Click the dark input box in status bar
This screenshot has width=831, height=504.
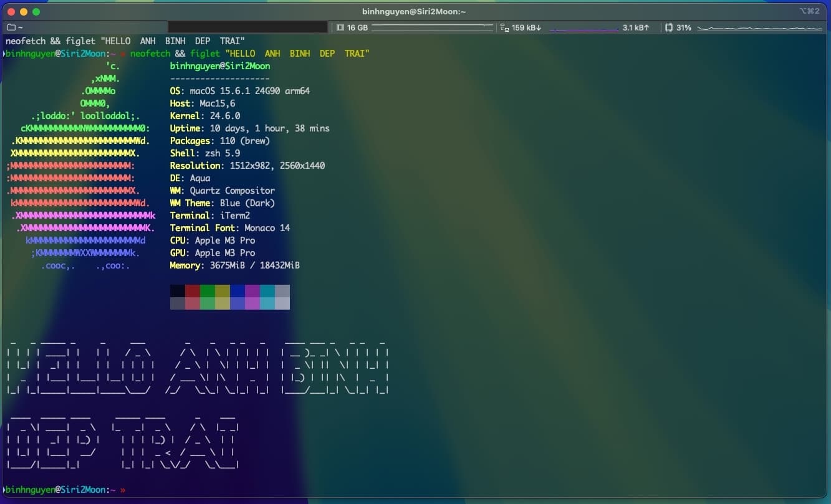point(247,27)
